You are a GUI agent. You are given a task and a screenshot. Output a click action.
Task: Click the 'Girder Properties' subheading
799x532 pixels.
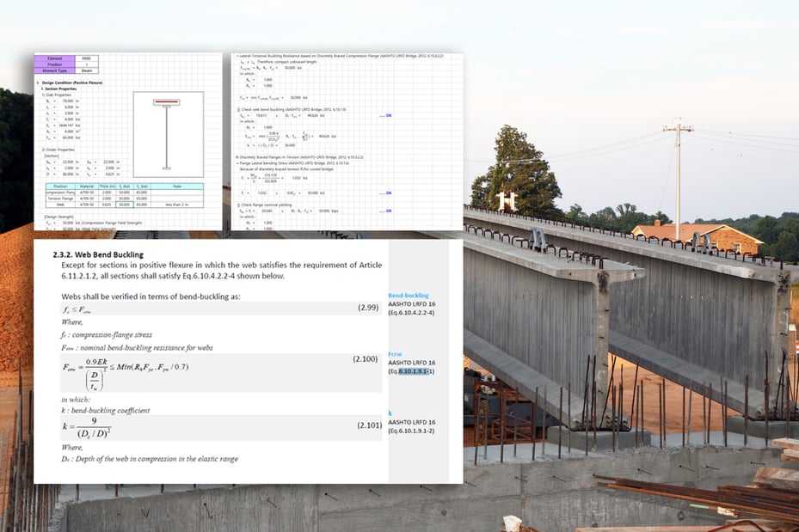[58, 150]
